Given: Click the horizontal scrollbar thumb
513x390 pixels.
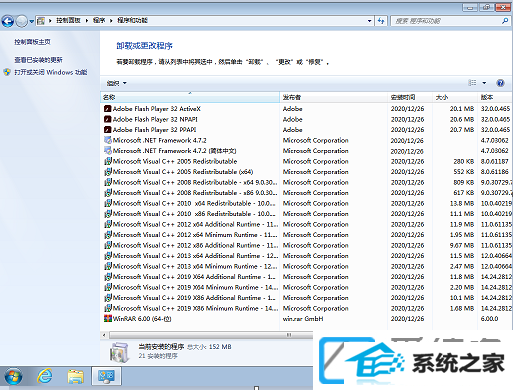Looking at the screenshot, I should 211,335.
